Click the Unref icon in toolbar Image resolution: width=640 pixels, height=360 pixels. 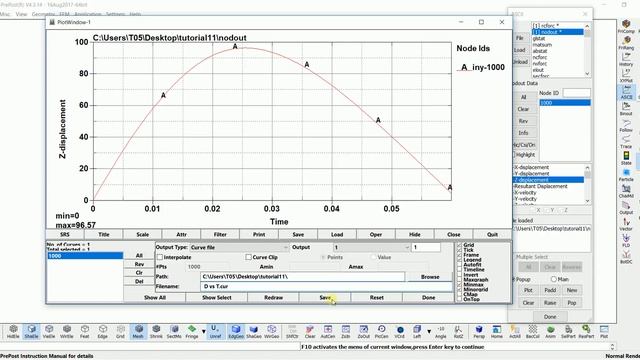pos(215,331)
